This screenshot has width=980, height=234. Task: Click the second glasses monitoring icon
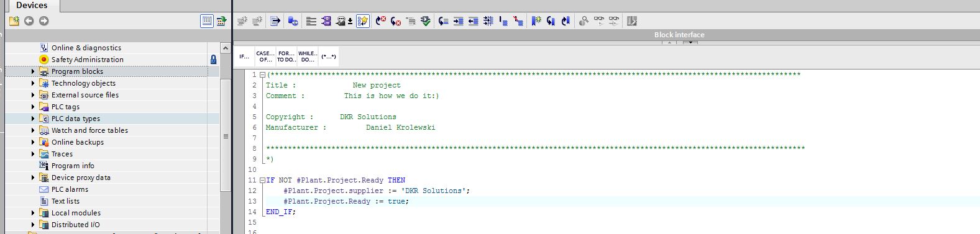(x=614, y=21)
